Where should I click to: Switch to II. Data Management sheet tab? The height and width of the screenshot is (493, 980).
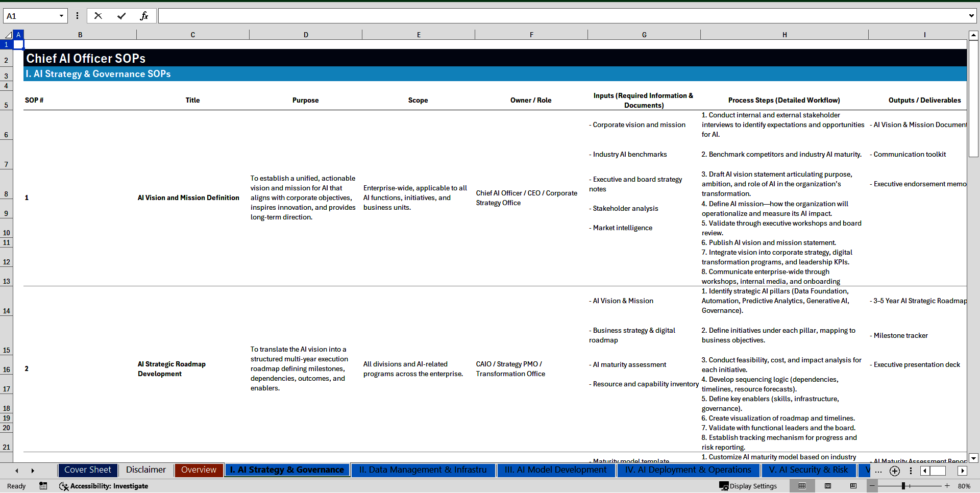423,470
